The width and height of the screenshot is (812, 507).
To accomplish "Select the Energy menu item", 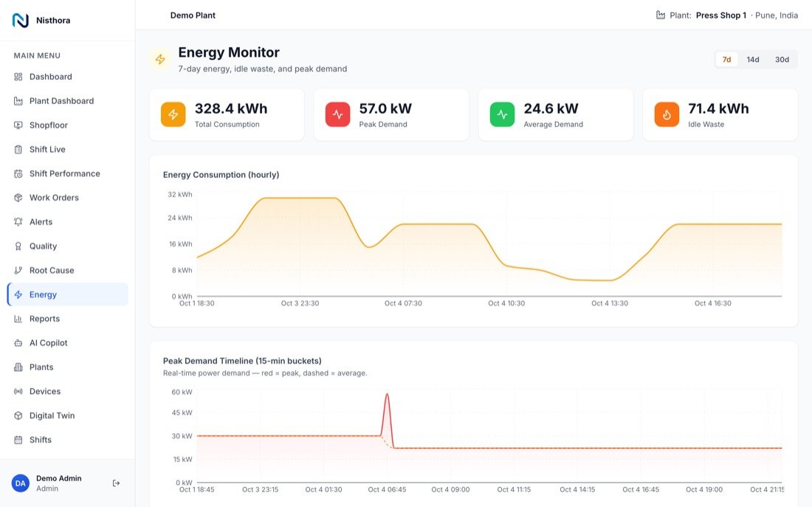I will point(68,294).
